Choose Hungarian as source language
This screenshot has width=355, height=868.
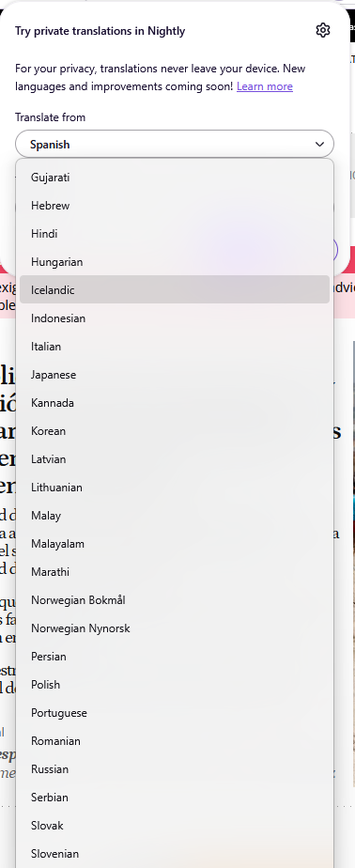pyautogui.click(x=175, y=262)
